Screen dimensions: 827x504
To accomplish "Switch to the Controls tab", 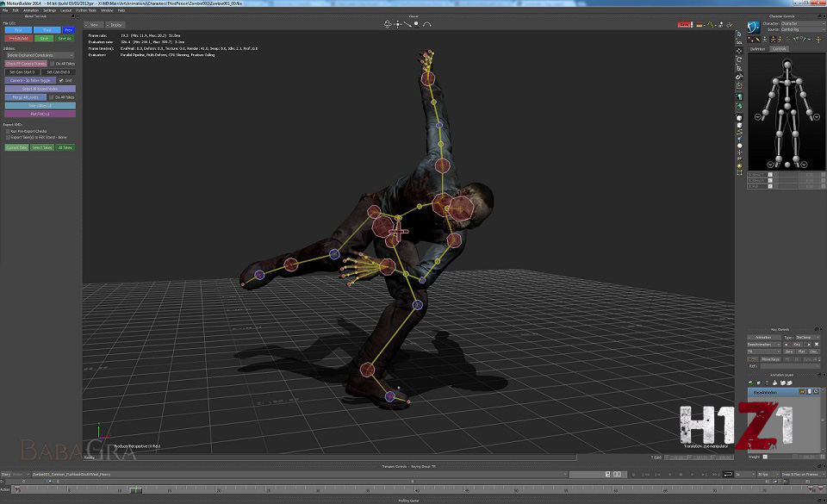I will [x=779, y=49].
